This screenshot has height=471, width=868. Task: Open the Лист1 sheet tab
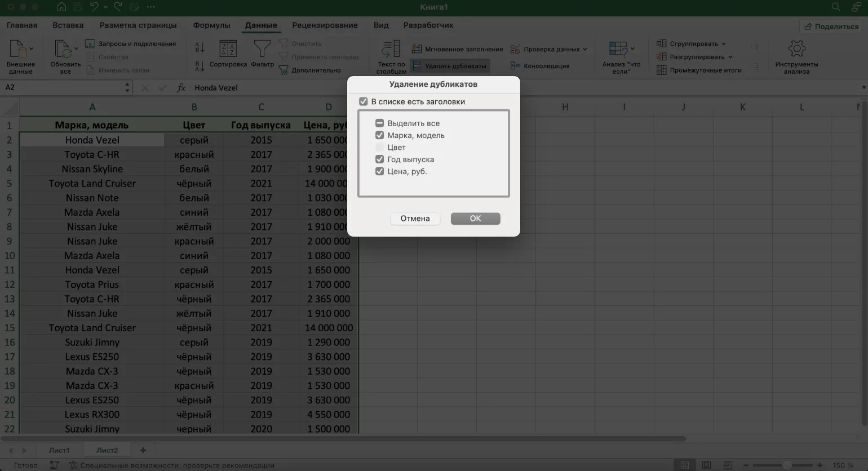click(x=59, y=450)
